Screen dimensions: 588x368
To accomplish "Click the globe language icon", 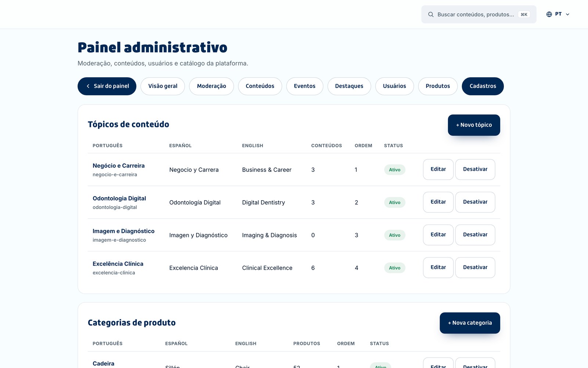I will pyautogui.click(x=549, y=14).
